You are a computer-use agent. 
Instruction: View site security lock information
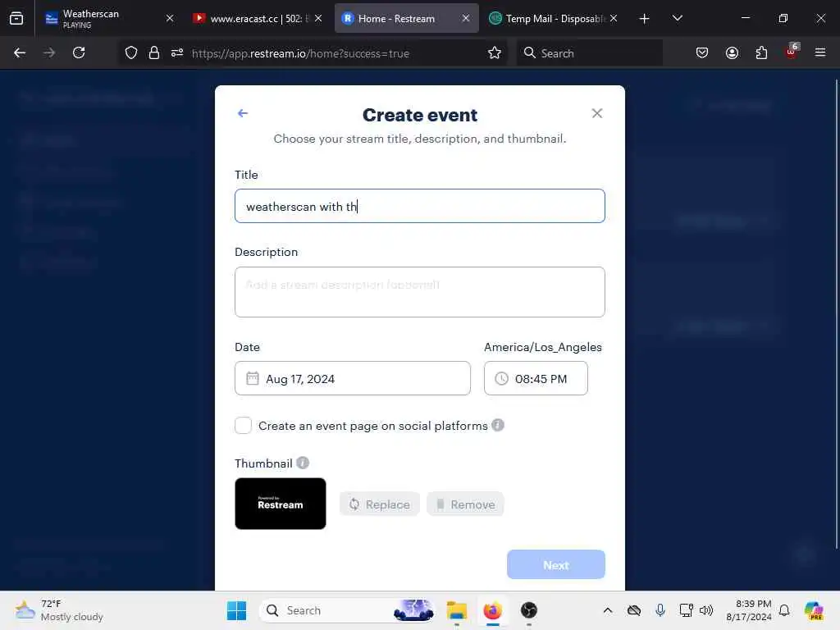154,52
